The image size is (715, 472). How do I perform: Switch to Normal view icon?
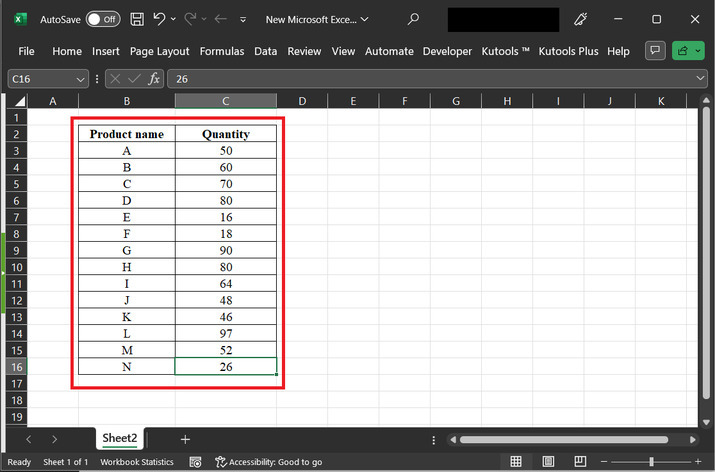tap(516, 462)
